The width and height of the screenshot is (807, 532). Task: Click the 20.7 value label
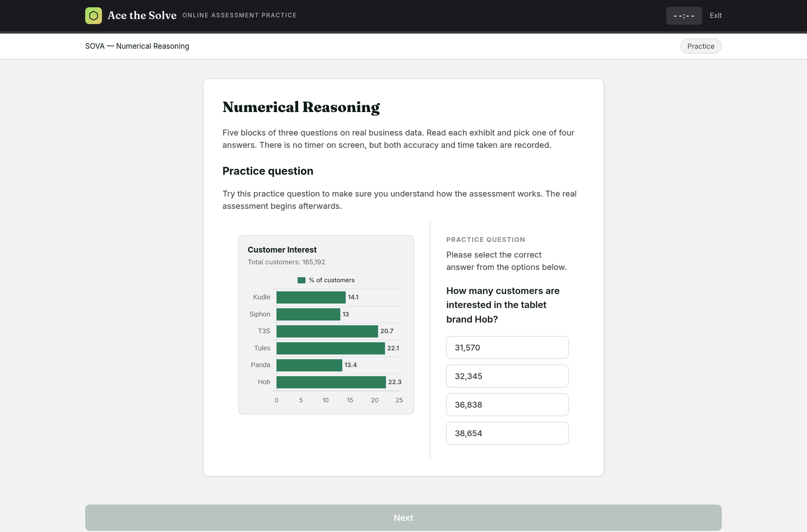387,332
